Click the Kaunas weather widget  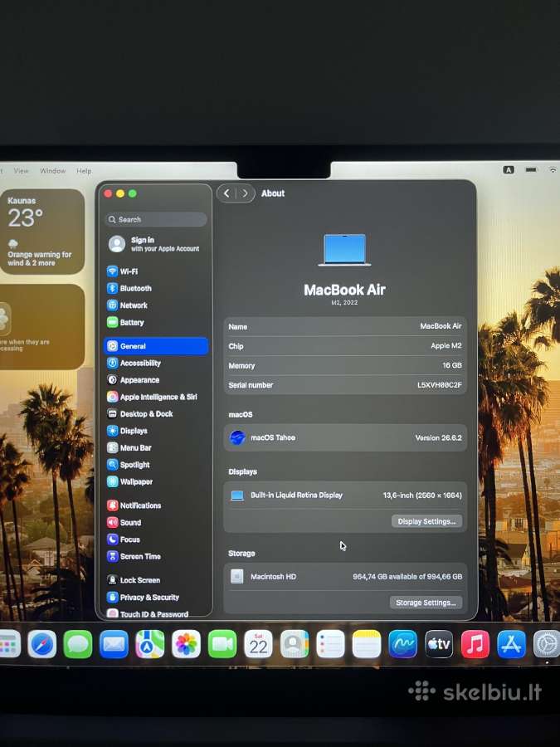click(42, 232)
